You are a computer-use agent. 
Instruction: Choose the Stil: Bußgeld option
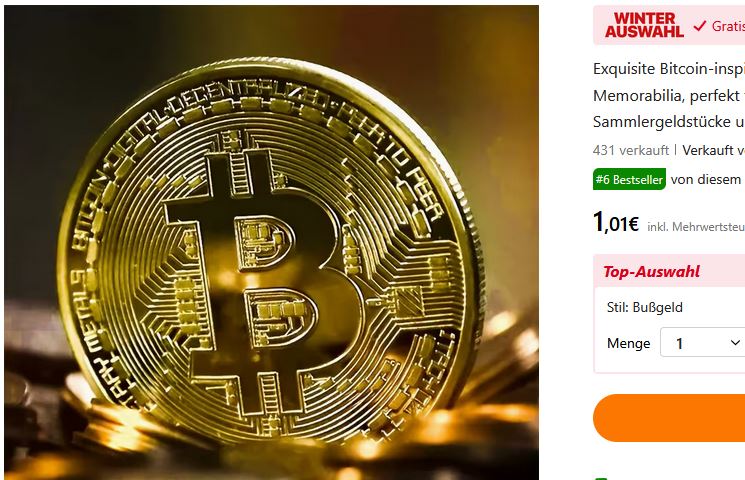(x=645, y=307)
